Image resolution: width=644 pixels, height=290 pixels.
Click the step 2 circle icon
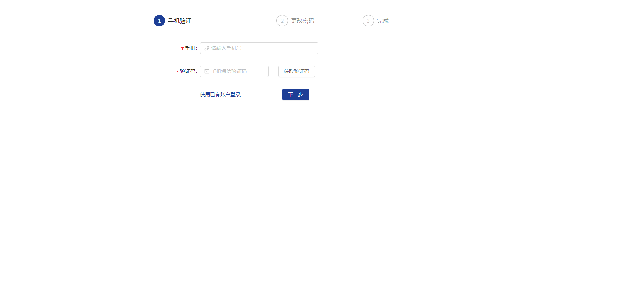click(282, 21)
